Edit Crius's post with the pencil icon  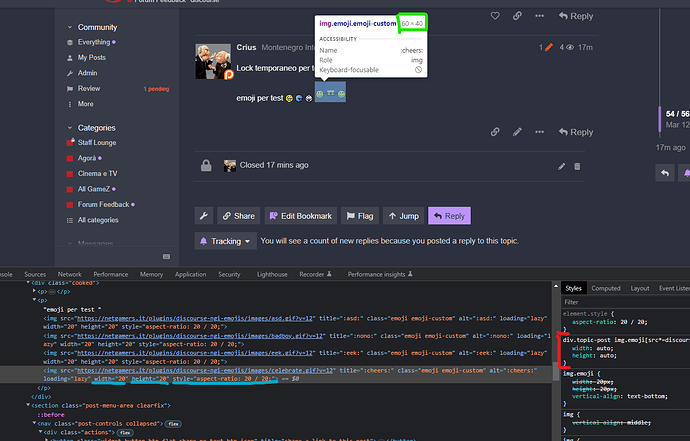[x=517, y=132]
